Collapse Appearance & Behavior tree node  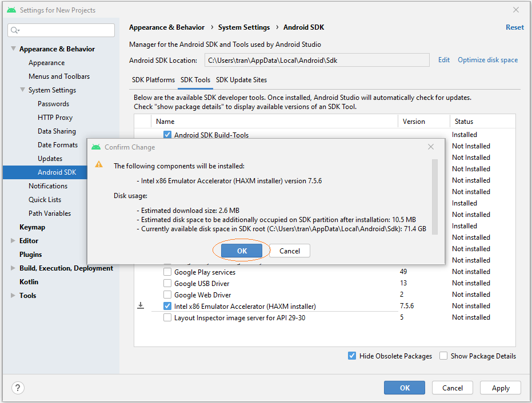[x=14, y=49]
